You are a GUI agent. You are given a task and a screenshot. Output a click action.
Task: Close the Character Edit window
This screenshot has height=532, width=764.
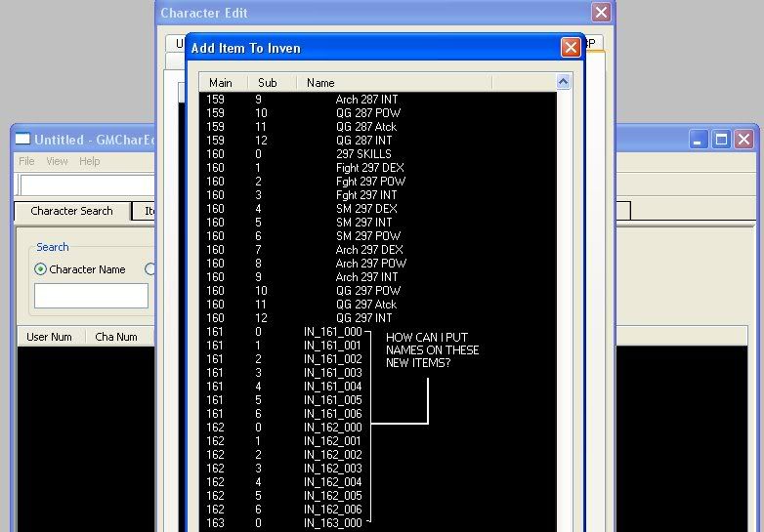(x=601, y=13)
